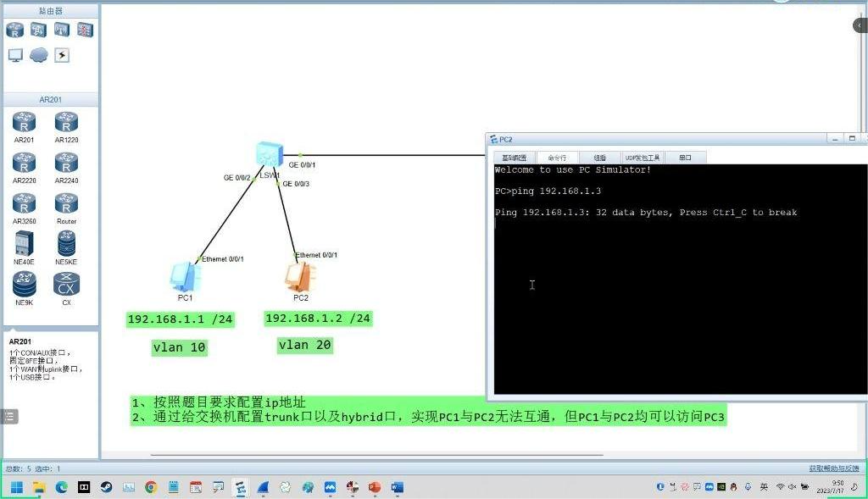Select the WLAN device category icon
The image size is (868, 499).
[x=61, y=30]
